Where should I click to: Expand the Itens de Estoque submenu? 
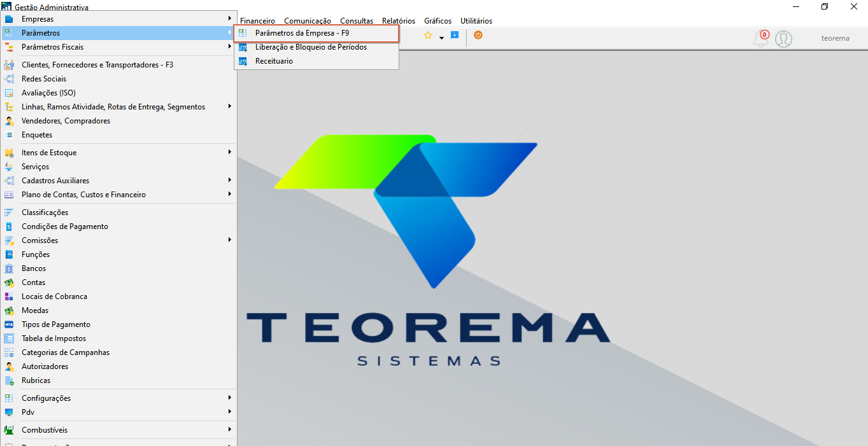tap(230, 152)
